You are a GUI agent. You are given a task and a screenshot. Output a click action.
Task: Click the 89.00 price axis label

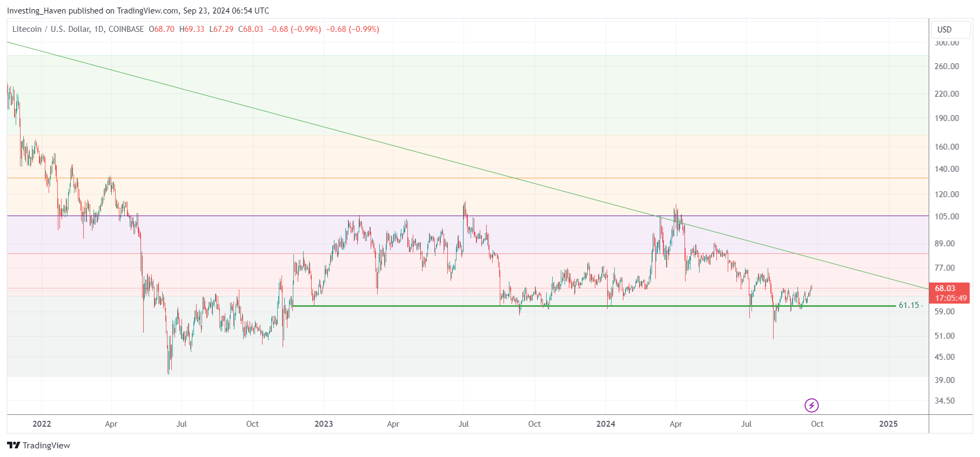coord(944,244)
